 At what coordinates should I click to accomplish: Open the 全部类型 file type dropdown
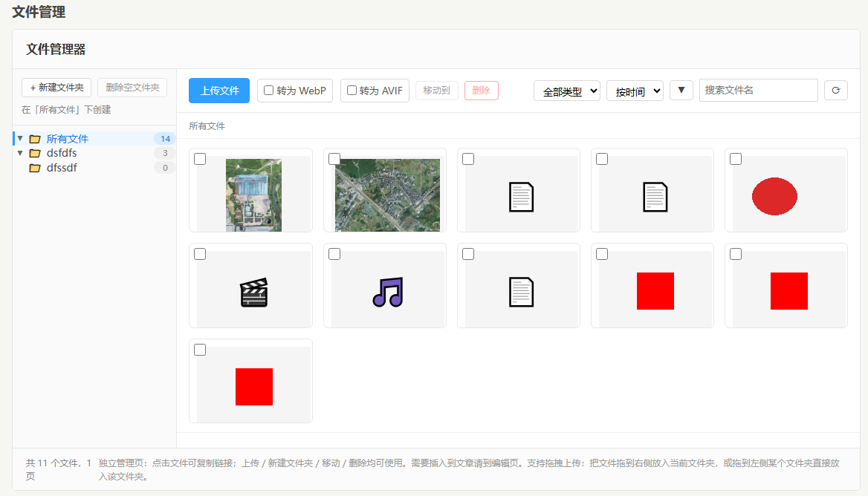pos(568,91)
